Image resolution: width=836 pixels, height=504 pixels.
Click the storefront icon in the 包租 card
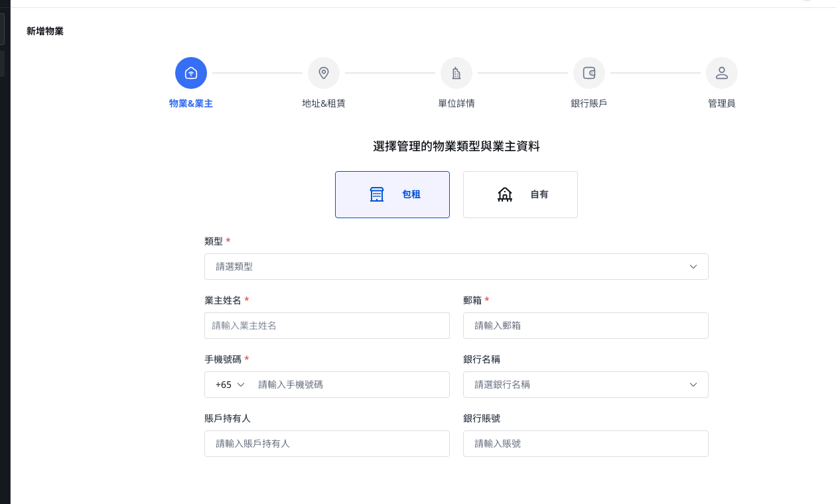[377, 194]
